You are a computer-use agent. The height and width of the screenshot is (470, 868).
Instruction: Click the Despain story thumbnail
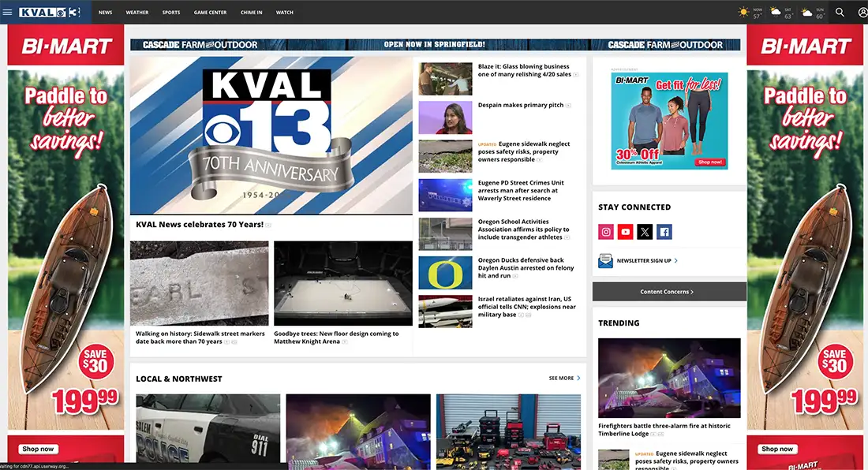[x=446, y=117]
